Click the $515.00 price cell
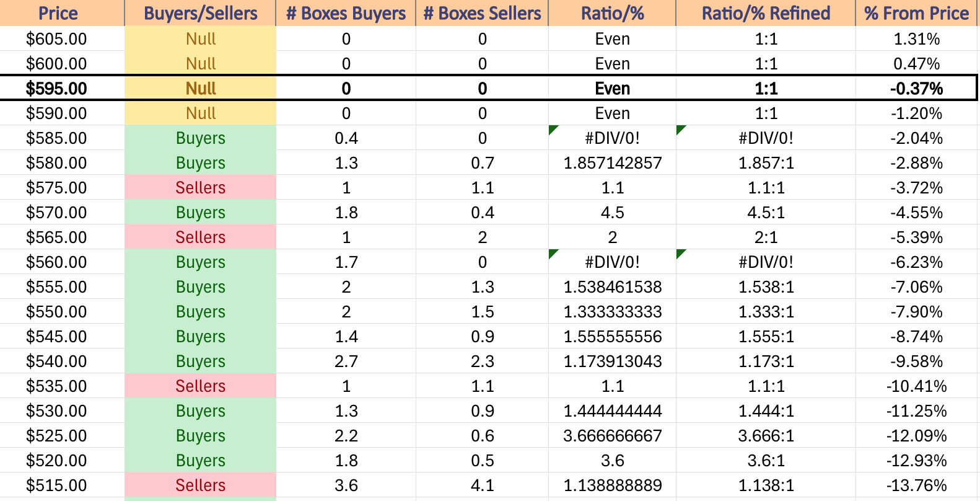This screenshot has height=501, width=980. click(x=62, y=485)
